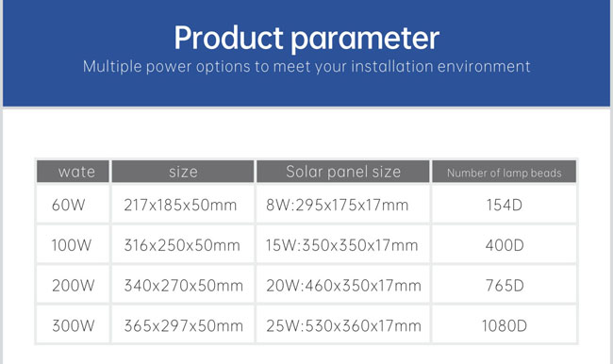The height and width of the screenshot is (364, 613).
Task: Select the 'Solar panel size' column header
Action: (343, 172)
